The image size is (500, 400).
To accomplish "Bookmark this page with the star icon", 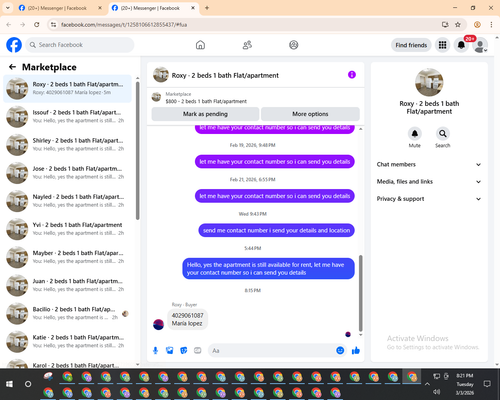I will pos(458,24).
